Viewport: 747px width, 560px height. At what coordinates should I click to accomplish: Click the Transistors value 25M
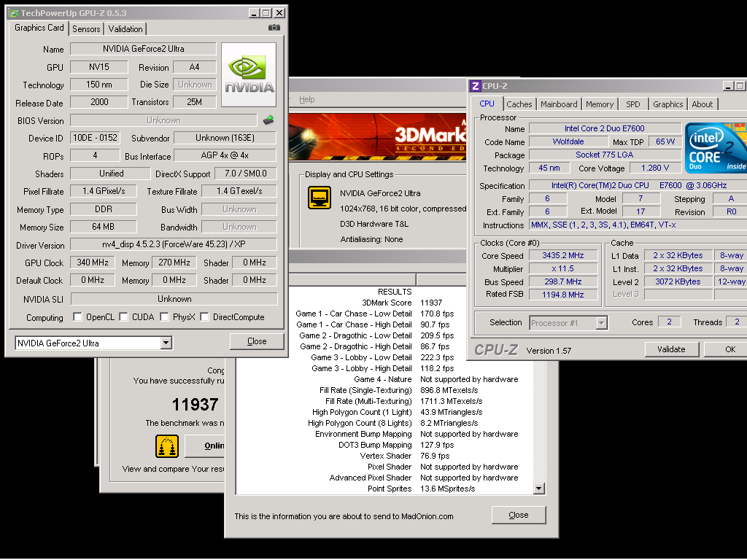coord(194,102)
